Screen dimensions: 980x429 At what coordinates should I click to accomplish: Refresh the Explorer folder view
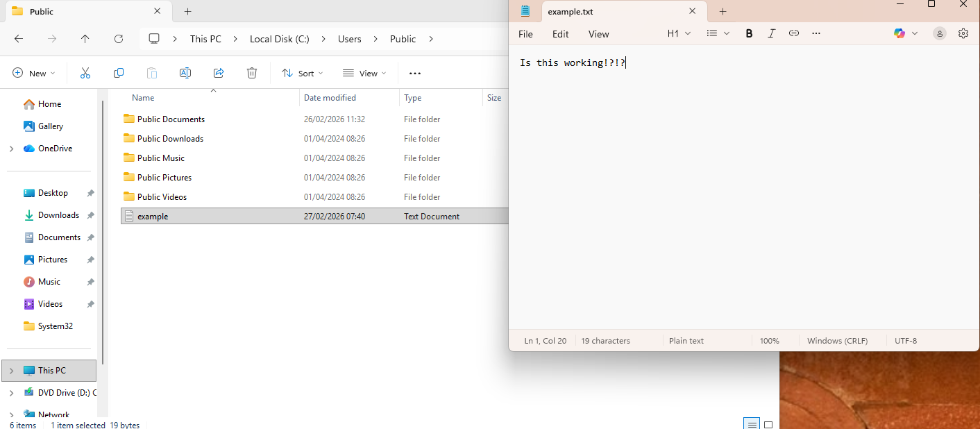[119, 39]
